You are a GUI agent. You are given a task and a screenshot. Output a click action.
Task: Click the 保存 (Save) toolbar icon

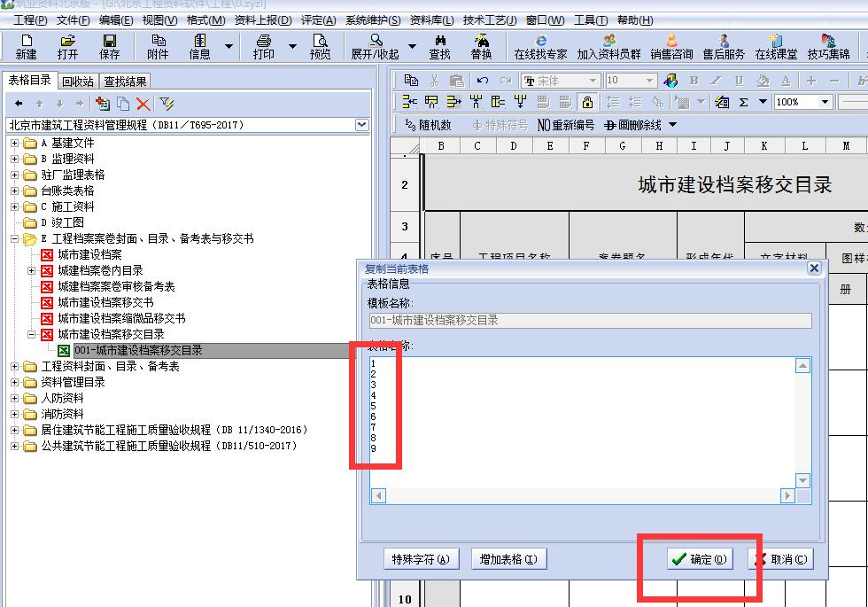tap(109, 46)
